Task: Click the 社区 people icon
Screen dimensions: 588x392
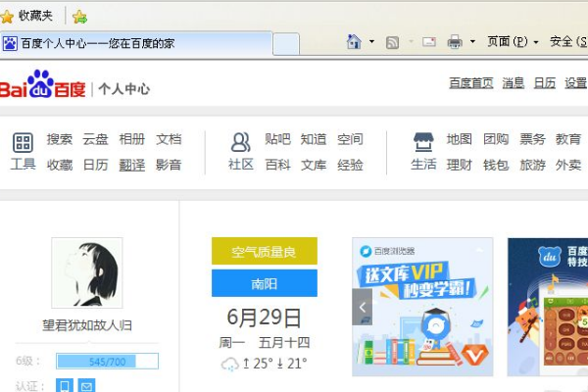Action: tap(241, 142)
